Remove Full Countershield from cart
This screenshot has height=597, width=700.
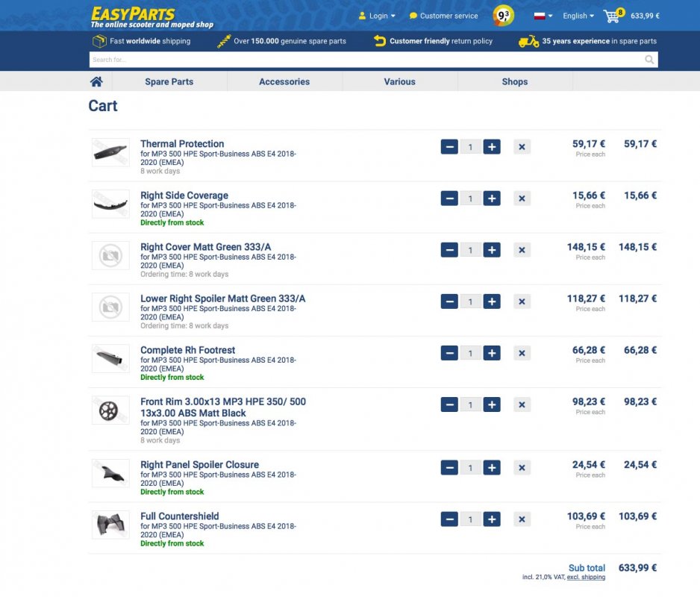522,519
